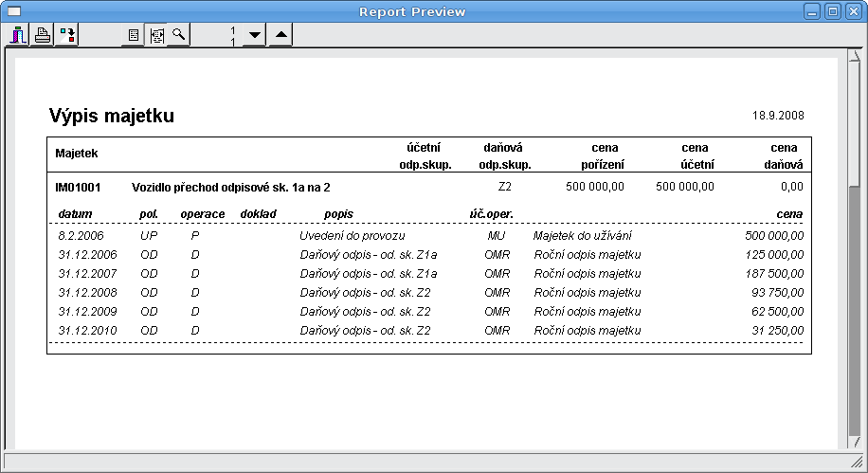Image resolution: width=868 pixels, height=473 pixels.
Task: Click the page number indicator in toolbar
Action: click(x=232, y=36)
